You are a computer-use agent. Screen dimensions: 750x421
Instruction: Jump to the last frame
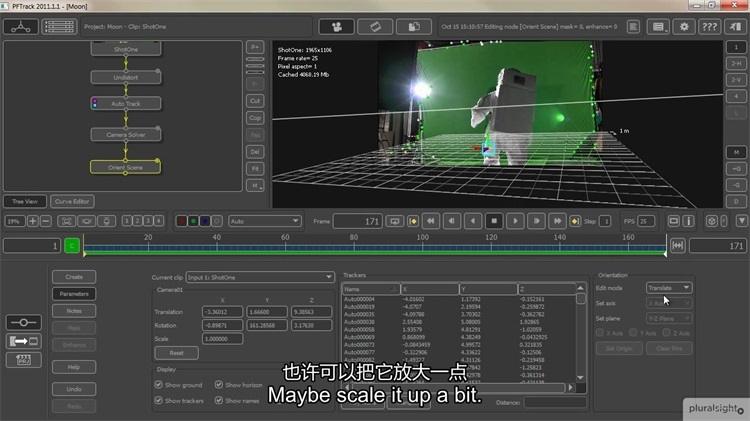click(x=557, y=221)
